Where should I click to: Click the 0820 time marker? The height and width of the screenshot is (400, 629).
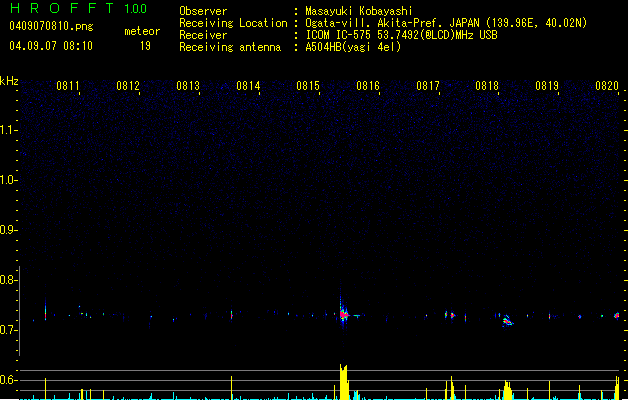click(x=607, y=86)
